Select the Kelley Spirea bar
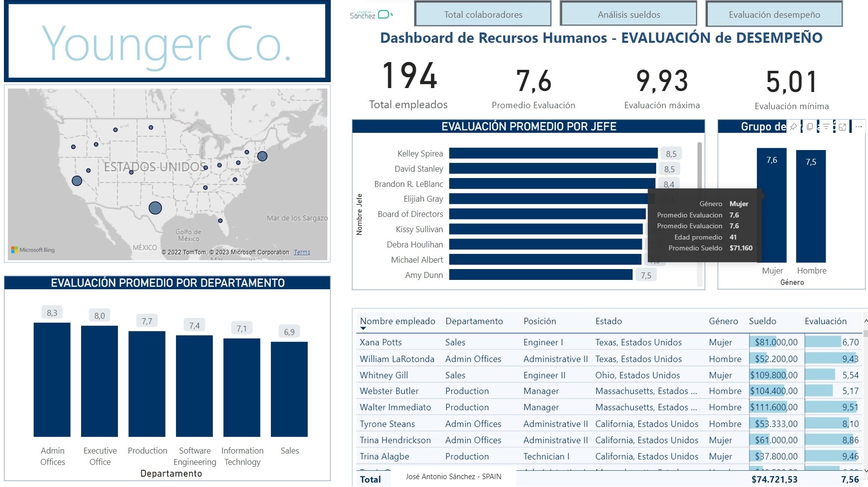This screenshot has height=487, width=868. 553,153
